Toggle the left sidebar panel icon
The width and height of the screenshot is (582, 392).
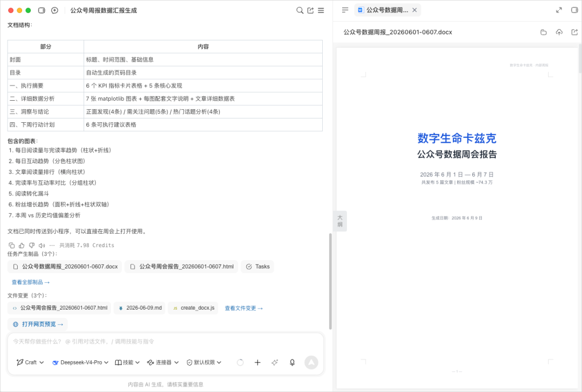point(41,10)
